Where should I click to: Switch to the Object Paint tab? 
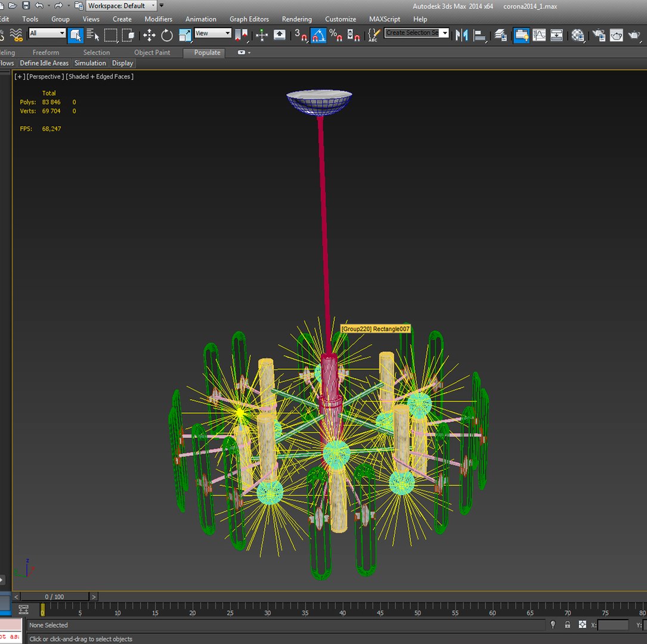[152, 52]
